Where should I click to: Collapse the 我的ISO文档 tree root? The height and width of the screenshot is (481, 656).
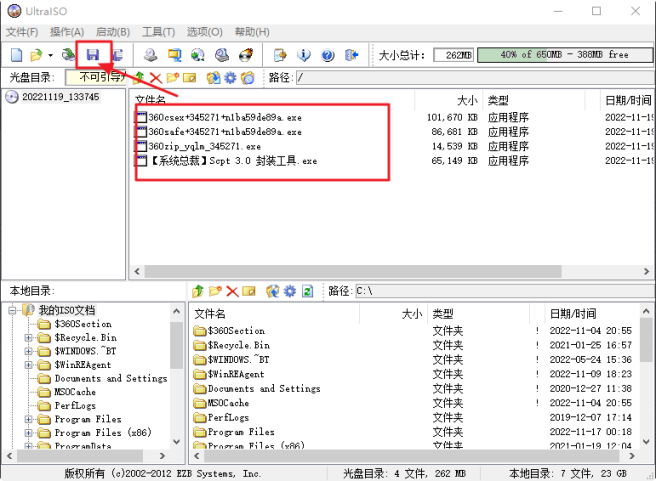pyautogui.click(x=12, y=310)
